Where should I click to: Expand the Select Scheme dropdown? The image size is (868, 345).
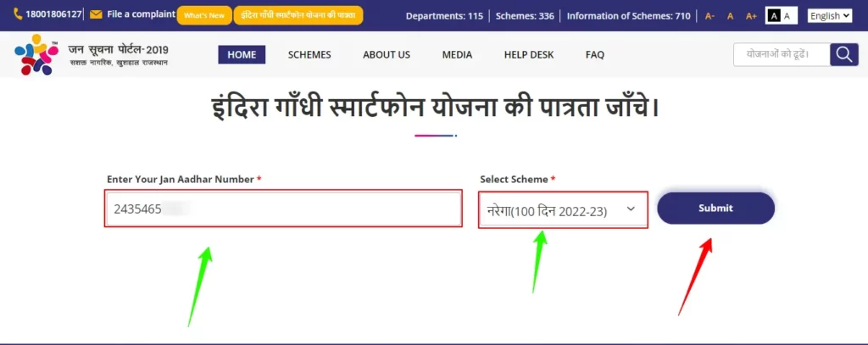(563, 209)
